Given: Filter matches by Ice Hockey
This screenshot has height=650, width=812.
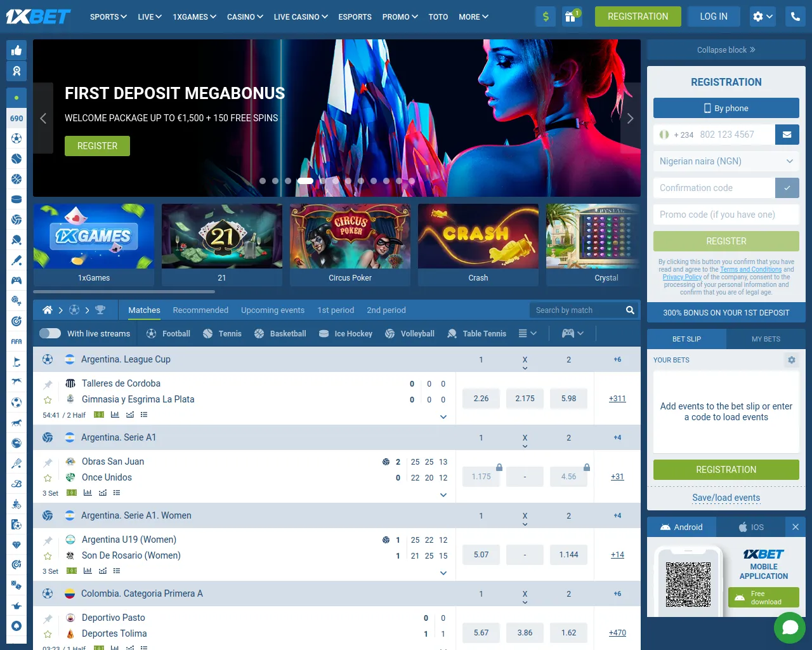Looking at the screenshot, I should [346, 333].
